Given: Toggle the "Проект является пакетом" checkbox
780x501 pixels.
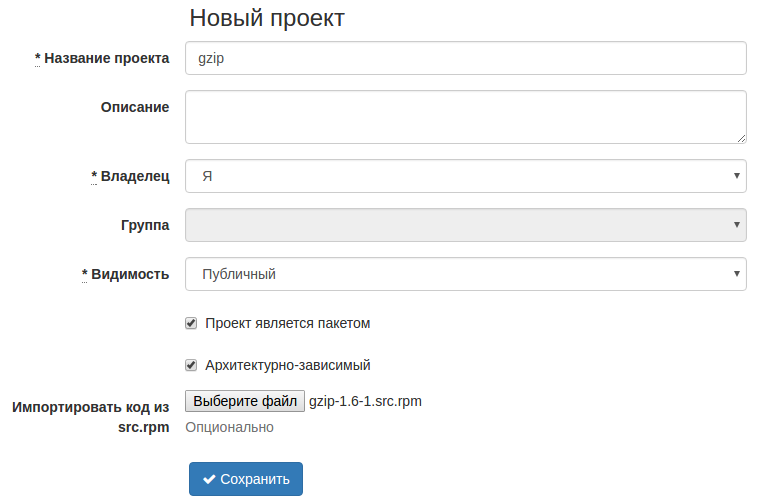Looking at the screenshot, I should tap(191, 324).
